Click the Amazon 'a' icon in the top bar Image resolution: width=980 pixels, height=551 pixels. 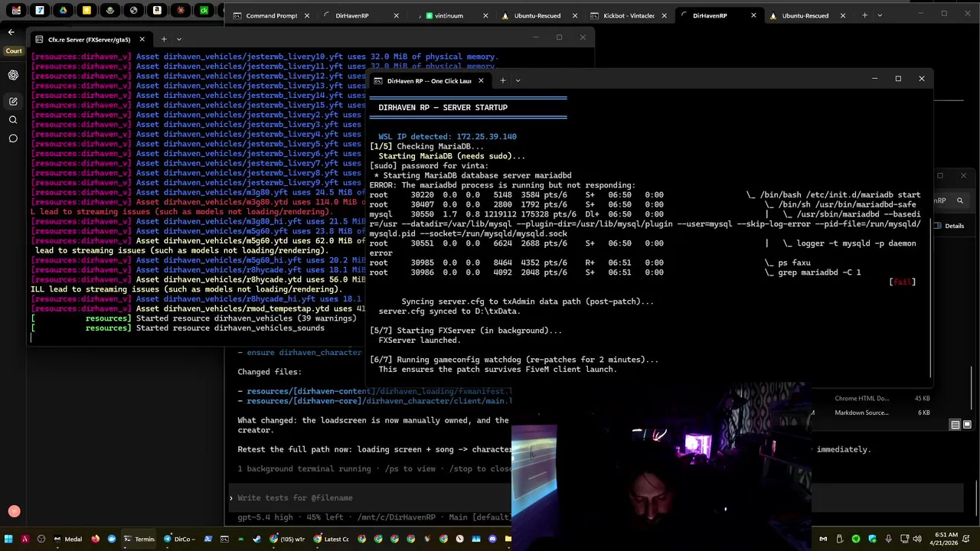tap(157, 11)
